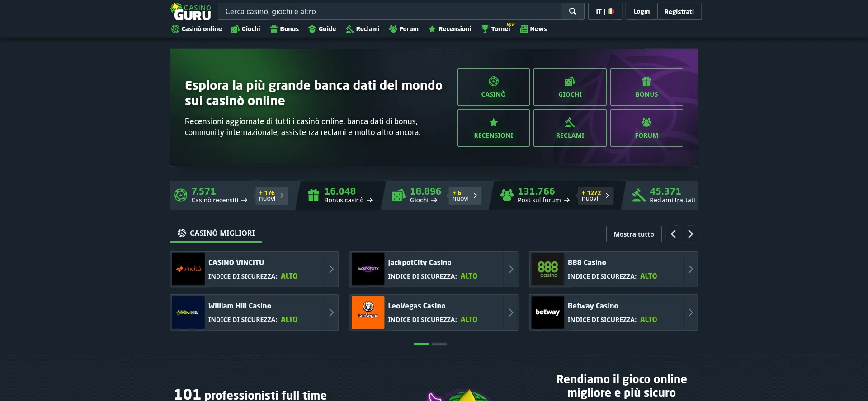868x401 pixels.
Task: Open the IT language selector
Action: pyautogui.click(x=605, y=11)
